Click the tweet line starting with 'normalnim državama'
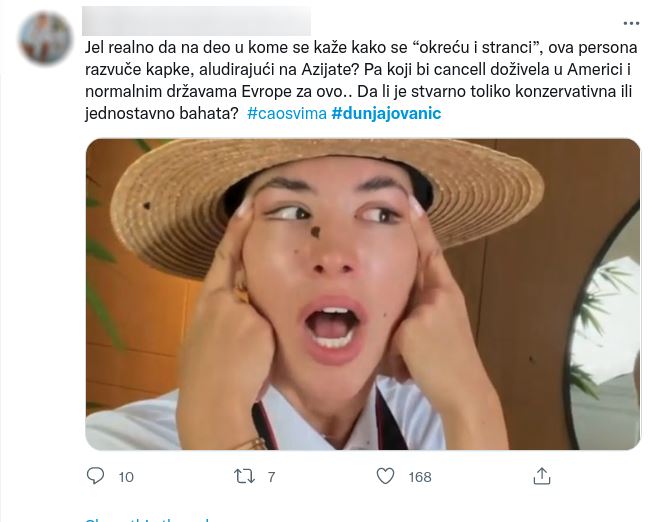This screenshot has height=522, width=648. pyautogui.click(x=250, y=91)
